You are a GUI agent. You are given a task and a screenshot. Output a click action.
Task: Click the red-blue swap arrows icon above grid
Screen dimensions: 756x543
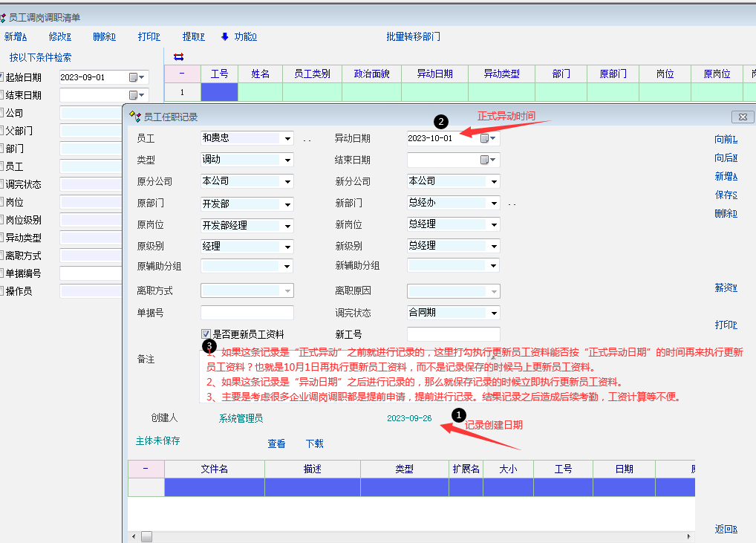click(x=178, y=56)
